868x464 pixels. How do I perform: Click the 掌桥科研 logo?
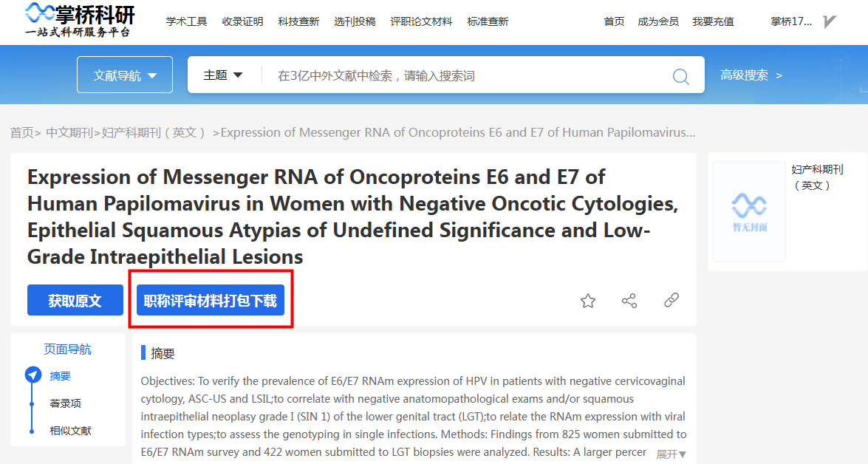pos(81,20)
